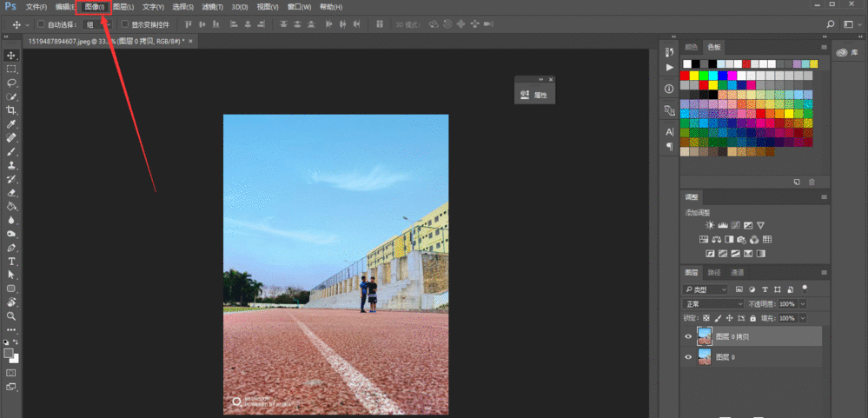Pick the red swatch in 色板 panel
The image size is (868, 418).
point(686,75)
